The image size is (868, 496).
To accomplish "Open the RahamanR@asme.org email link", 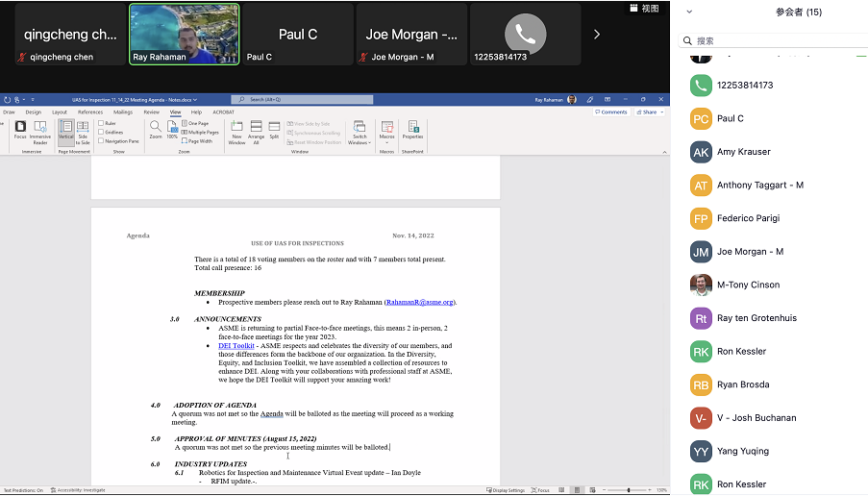I will (420, 302).
